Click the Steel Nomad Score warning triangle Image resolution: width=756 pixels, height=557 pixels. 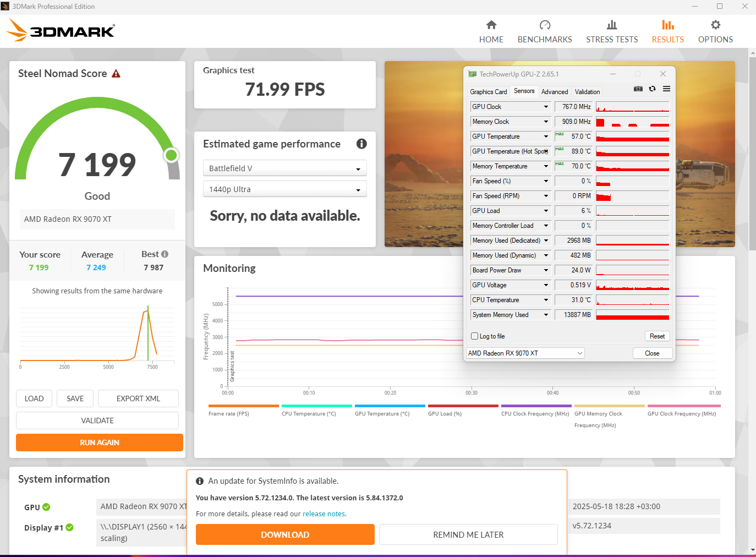[116, 74]
